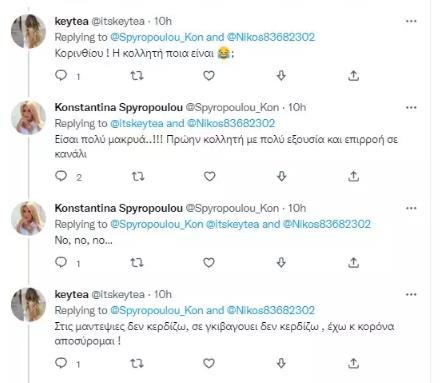Reply to the 'Είσαι πολύ μακρυά' tweet

(61, 176)
